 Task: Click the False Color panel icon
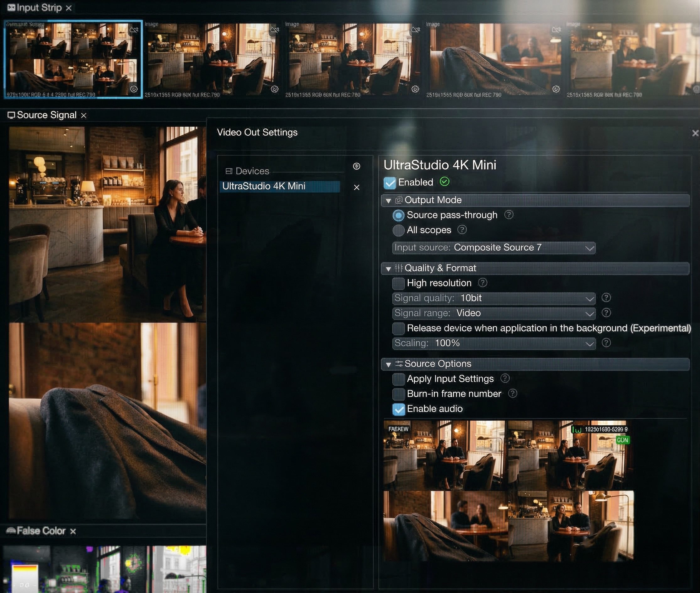10,531
